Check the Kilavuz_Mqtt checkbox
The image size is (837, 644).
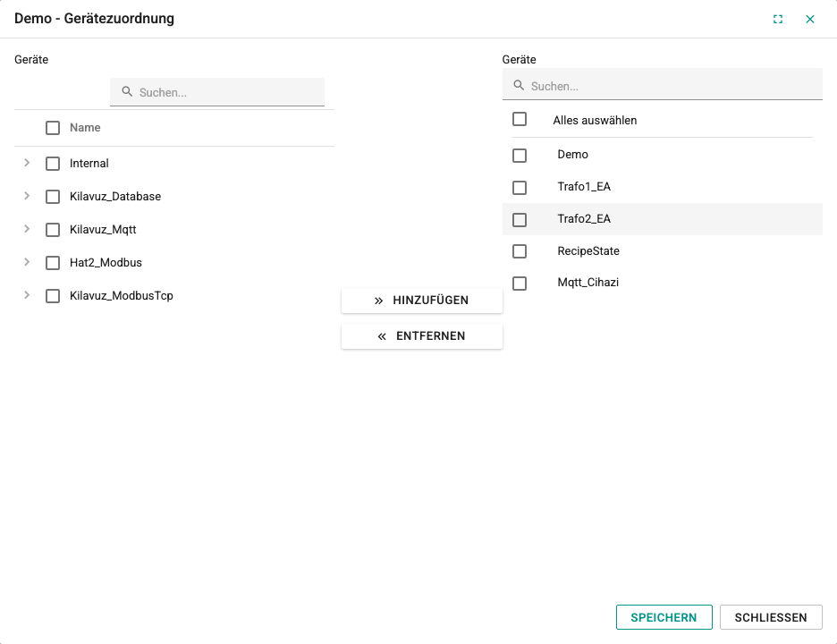[x=53, y=230]
